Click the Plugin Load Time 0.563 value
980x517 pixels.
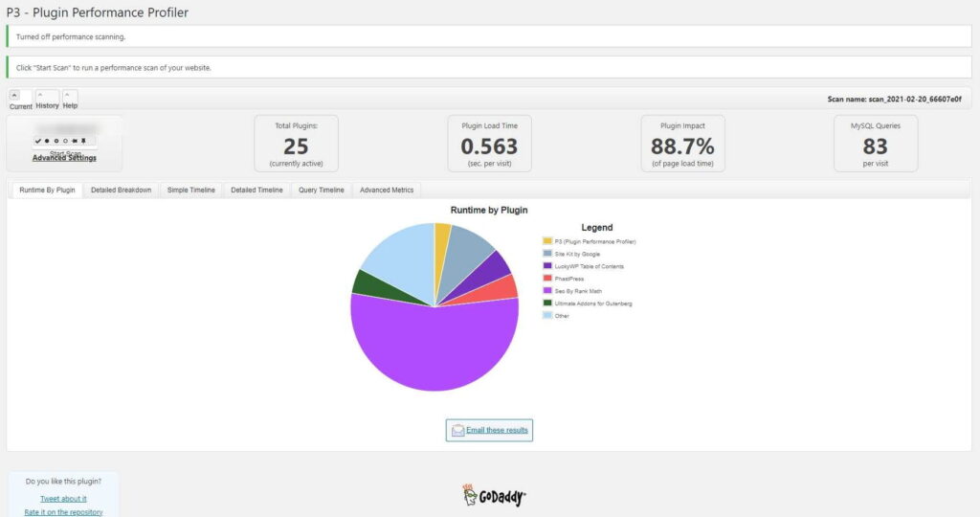489,146
